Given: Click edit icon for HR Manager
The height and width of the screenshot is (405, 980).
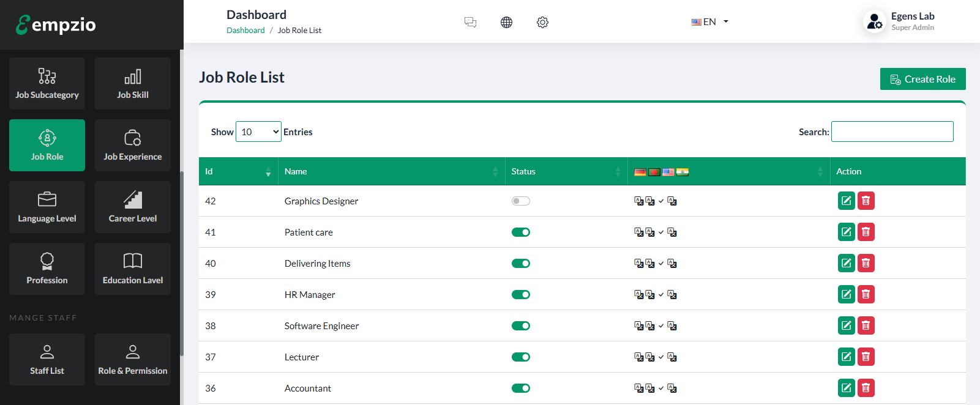Looking at the screenshot, I should 846,294.
